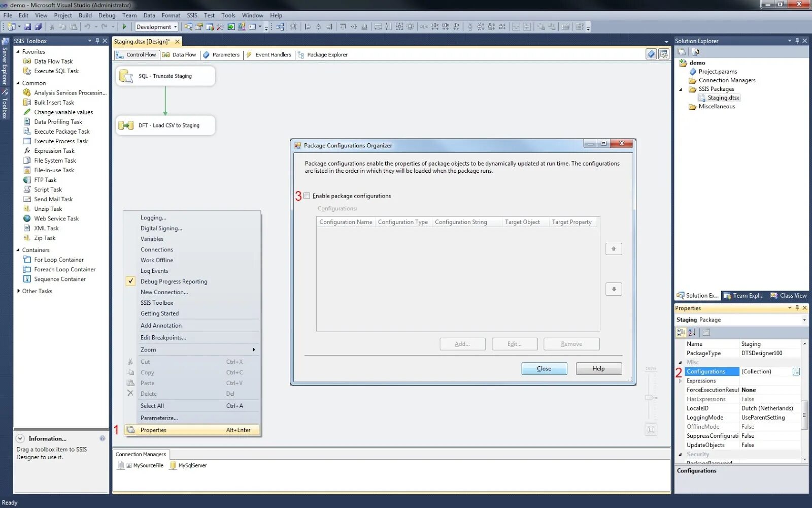Open the SSIS menu in the menu bar
The image size is (812, 508).
coord(192,15)
